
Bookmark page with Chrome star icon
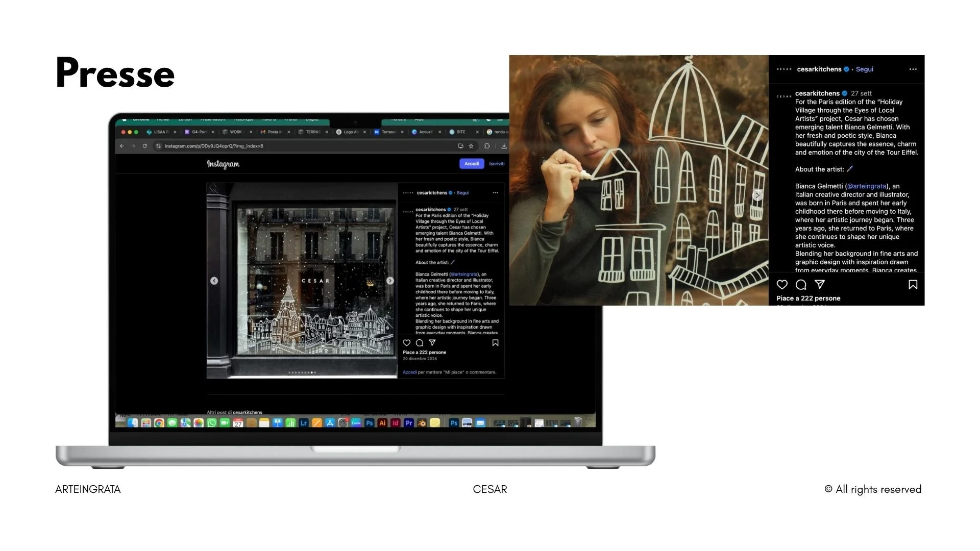tap(471, 146)
